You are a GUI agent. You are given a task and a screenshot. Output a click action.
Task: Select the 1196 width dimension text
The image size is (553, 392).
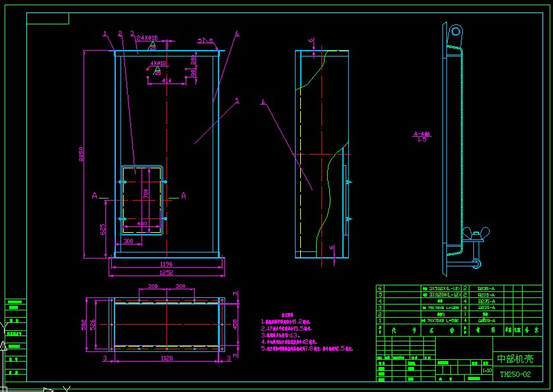[166, 264]
